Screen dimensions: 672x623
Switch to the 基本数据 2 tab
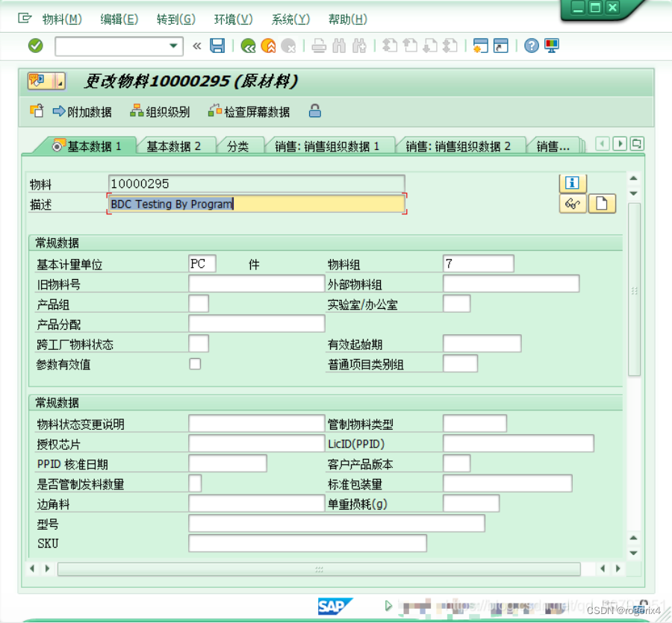pyautogui.click(x=173, y=146)
